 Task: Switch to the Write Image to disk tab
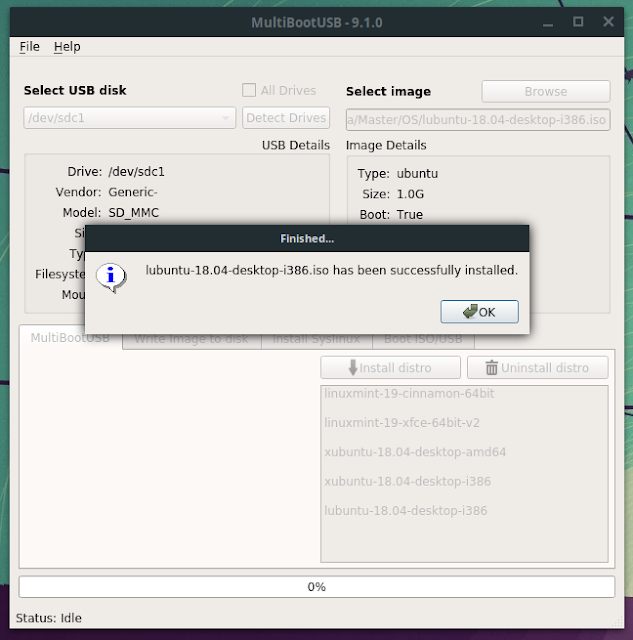click(191, 339)
